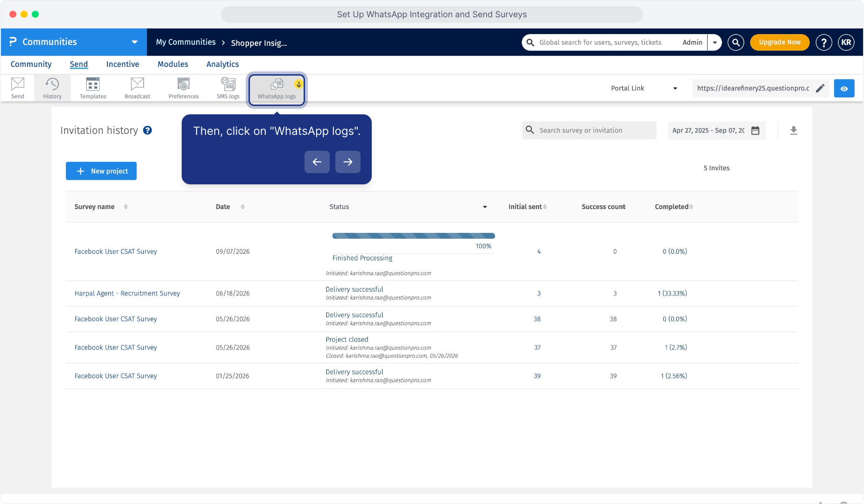Viewport: 864px width, 504px height.
Task: Sort by Date column arrows
Action: pyautogui.click(x=242, y=207)
